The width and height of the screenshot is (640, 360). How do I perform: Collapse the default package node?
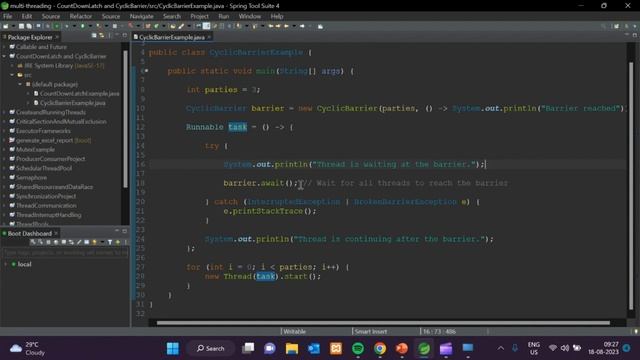[x=20, y=84]
